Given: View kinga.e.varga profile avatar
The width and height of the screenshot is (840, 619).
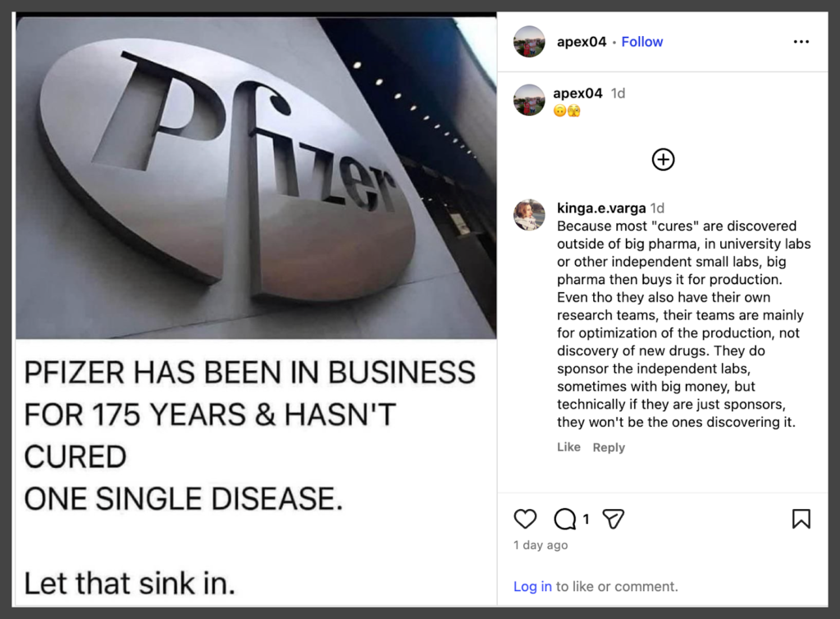Looking at the screenshot, I should coord(529,215).
